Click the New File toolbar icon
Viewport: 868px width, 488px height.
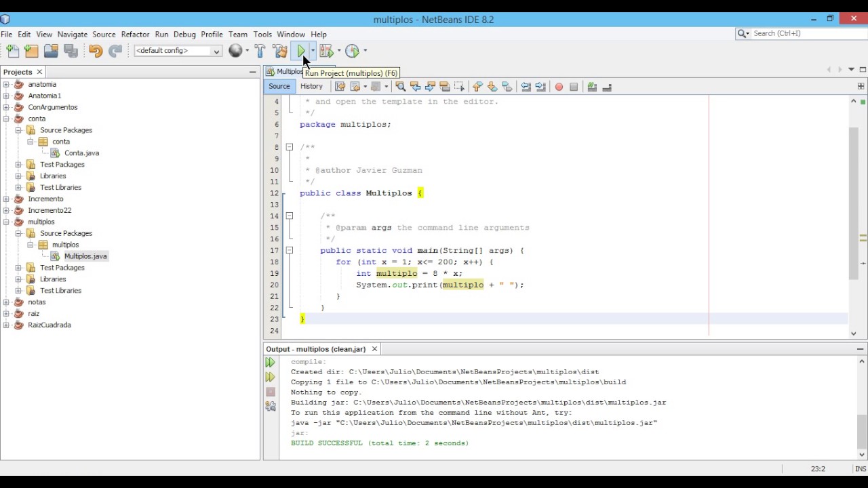point(12,51)
